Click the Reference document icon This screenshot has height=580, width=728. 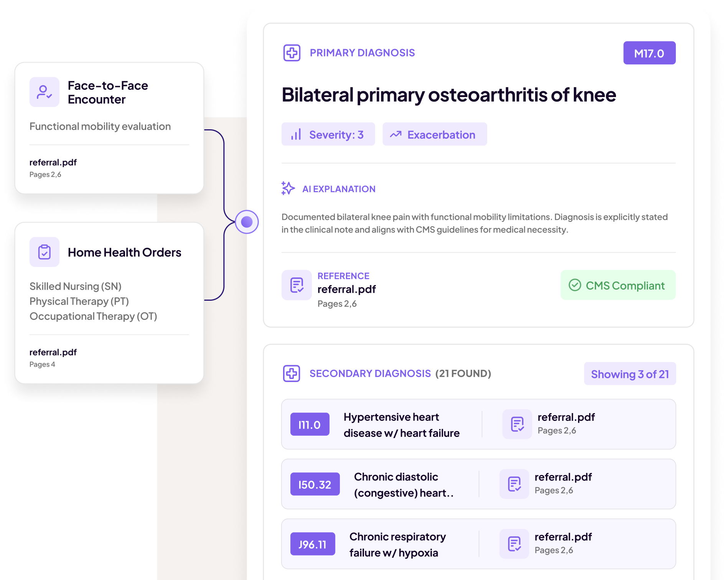[296, 285]
